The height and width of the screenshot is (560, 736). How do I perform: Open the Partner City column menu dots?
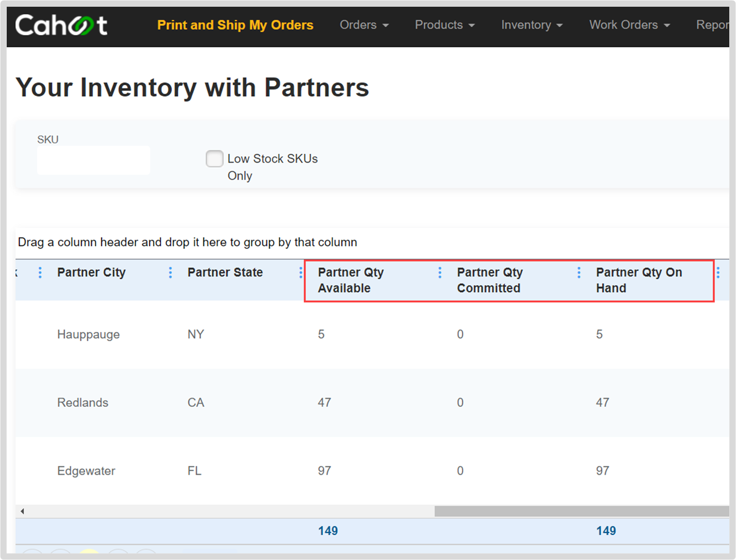coord(40,273)
